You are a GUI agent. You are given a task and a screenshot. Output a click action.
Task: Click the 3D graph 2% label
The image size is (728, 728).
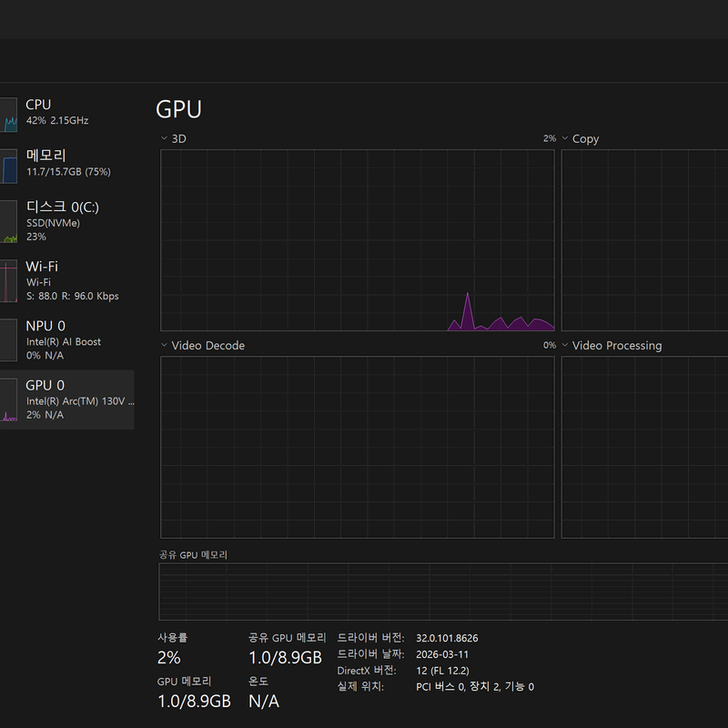point(550,138)
